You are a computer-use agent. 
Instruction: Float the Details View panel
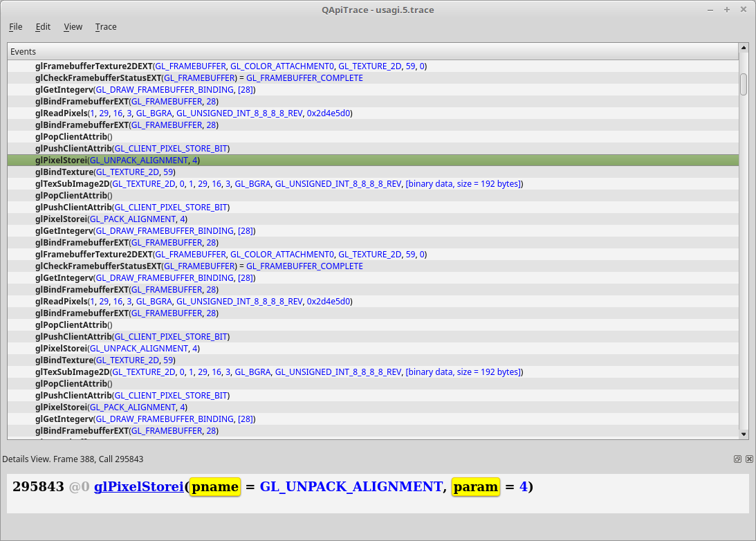pos(737,459)
